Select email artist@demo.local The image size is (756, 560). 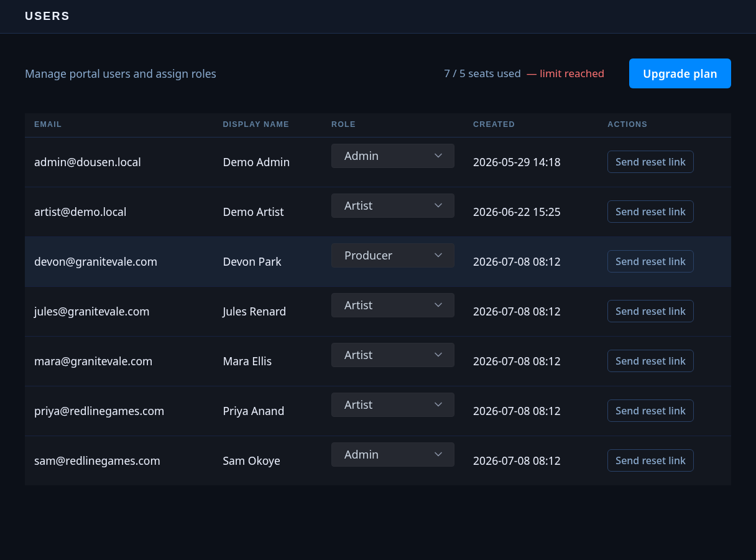(x=80, y=212)
